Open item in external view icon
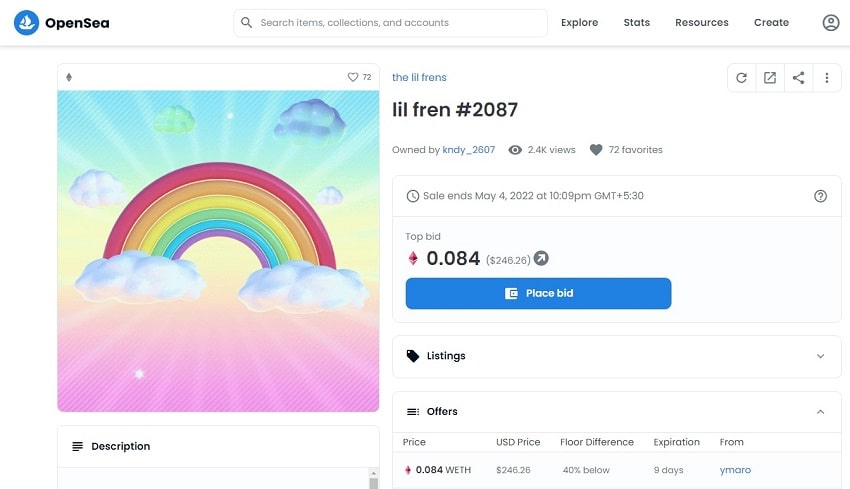Viewport: 850px width, 489px height. pos(770,78)
